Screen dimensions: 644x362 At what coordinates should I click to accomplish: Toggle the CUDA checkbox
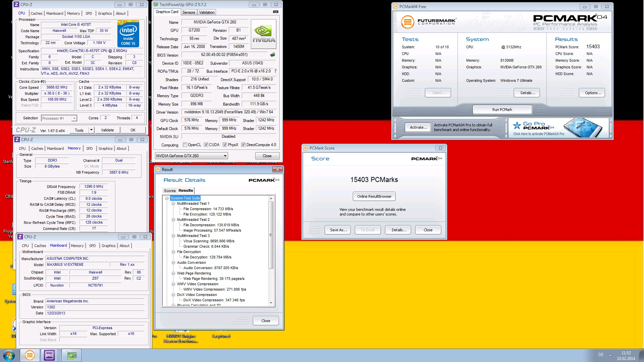(206, 145)
